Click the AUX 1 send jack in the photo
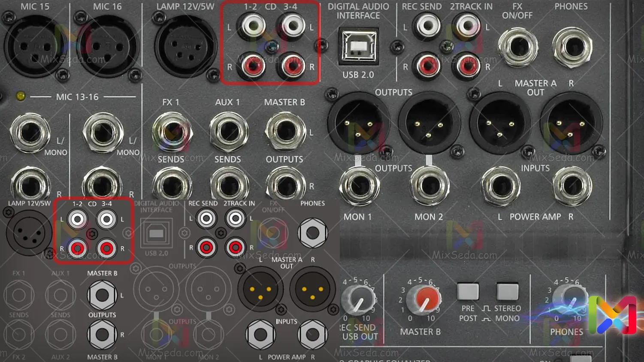The width and height of the screenshot is (644, 362). (229, 131)
